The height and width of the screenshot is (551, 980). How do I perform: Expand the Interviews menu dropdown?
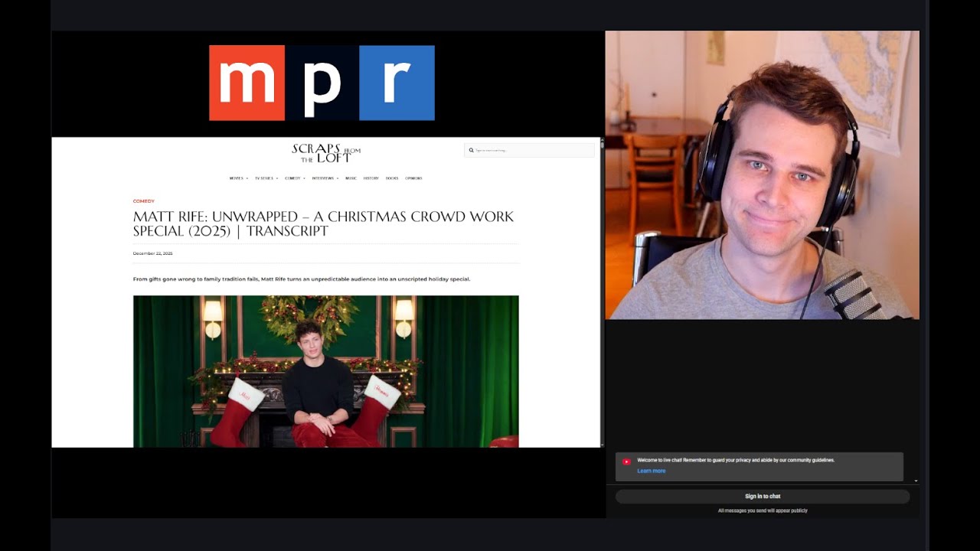(325, 178)
